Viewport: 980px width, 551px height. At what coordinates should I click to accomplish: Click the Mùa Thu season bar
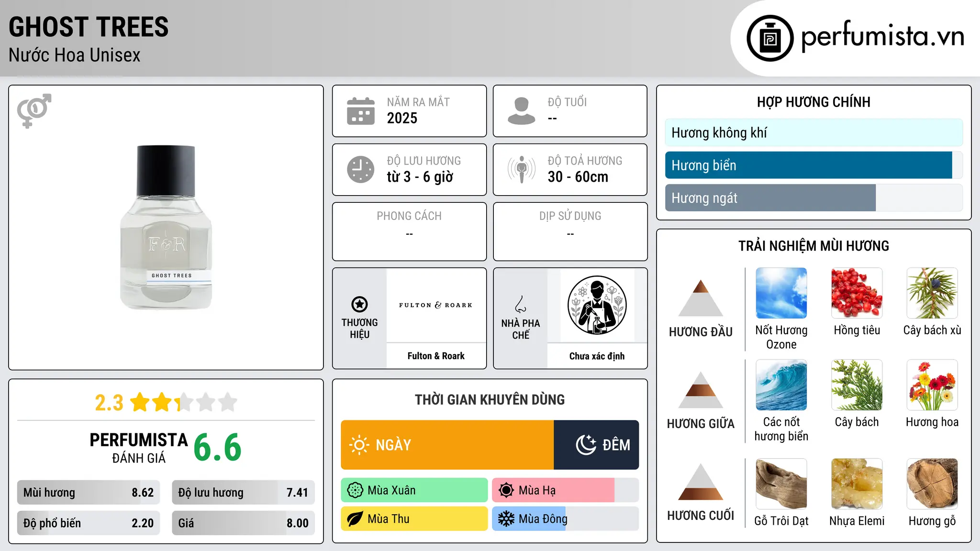coord(414,519)
